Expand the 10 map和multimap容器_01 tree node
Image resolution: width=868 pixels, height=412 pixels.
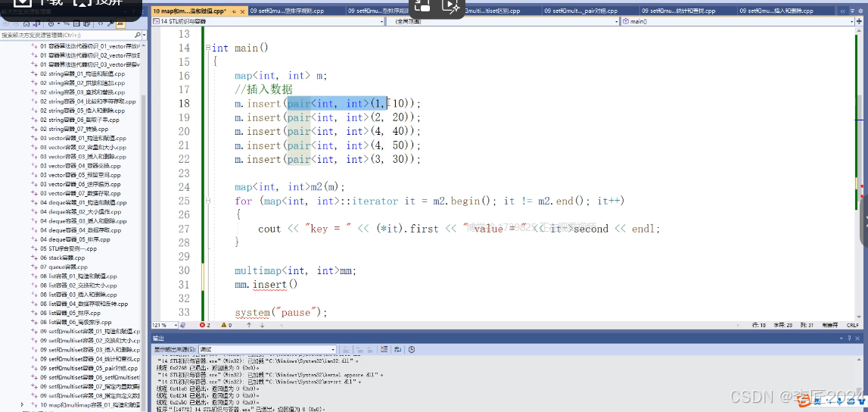pos(22,404)
